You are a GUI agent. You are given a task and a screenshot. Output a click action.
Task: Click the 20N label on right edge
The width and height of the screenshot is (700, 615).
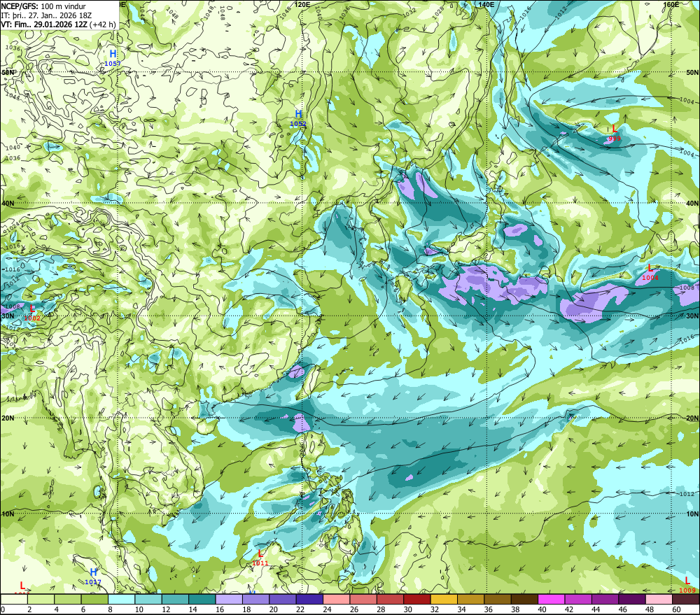coord(692,418)
